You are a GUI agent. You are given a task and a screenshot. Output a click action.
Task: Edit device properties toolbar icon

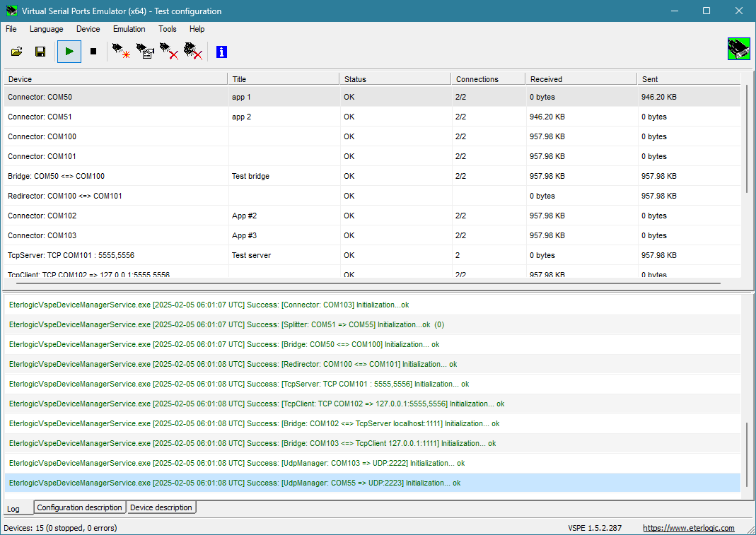coord(145,51)
